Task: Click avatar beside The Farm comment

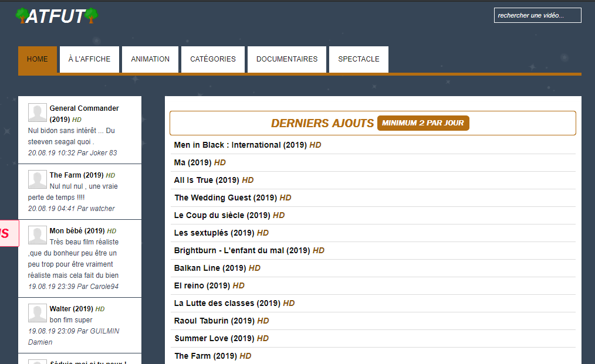Action: pyautogui.click(x=38, y=179)
